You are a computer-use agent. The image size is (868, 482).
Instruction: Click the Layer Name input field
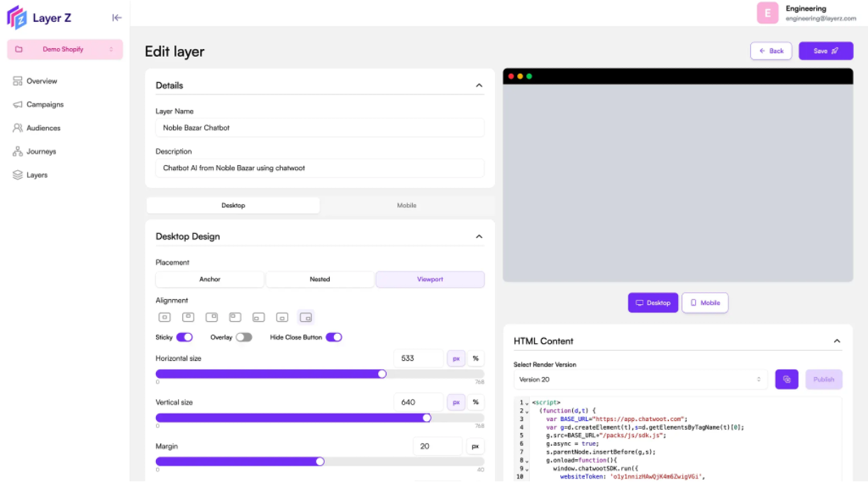point(319,128)
